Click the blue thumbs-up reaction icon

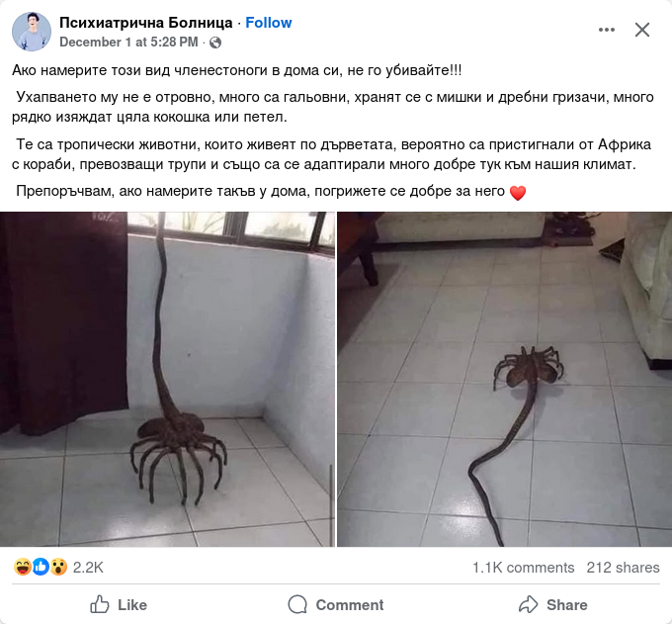pos(41,567)
